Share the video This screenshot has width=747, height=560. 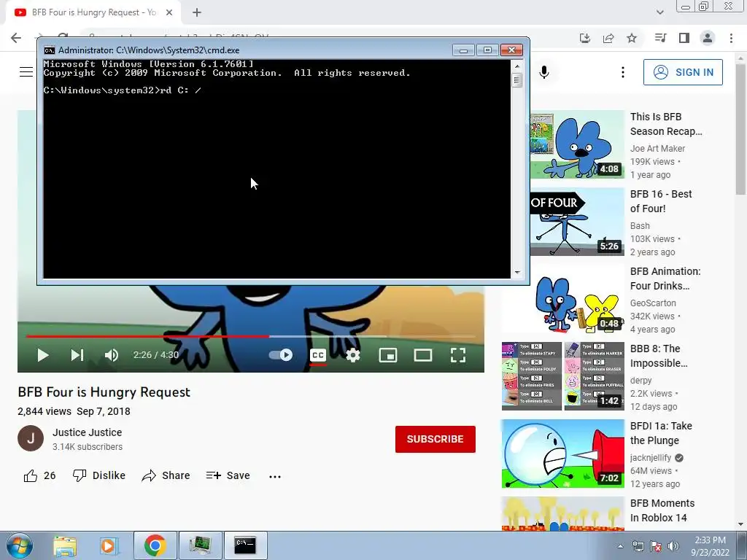(x=166, y=475)
